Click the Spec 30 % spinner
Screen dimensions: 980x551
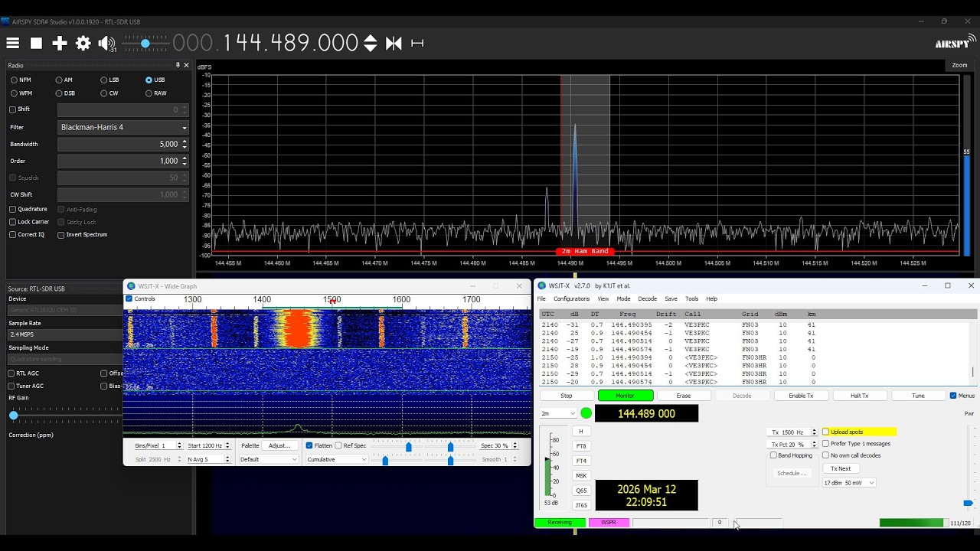[x=498, y=445]
